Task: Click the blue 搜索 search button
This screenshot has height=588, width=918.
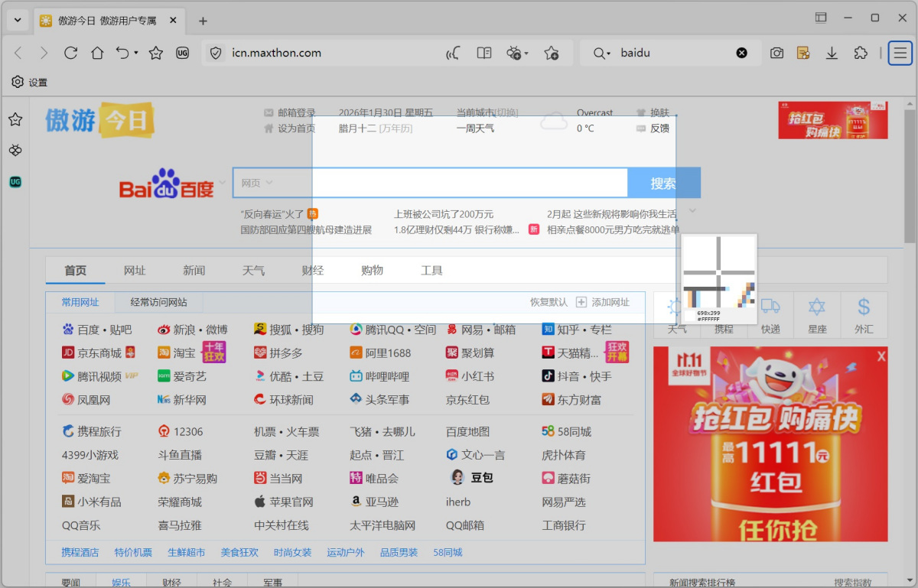Action: 664,183
